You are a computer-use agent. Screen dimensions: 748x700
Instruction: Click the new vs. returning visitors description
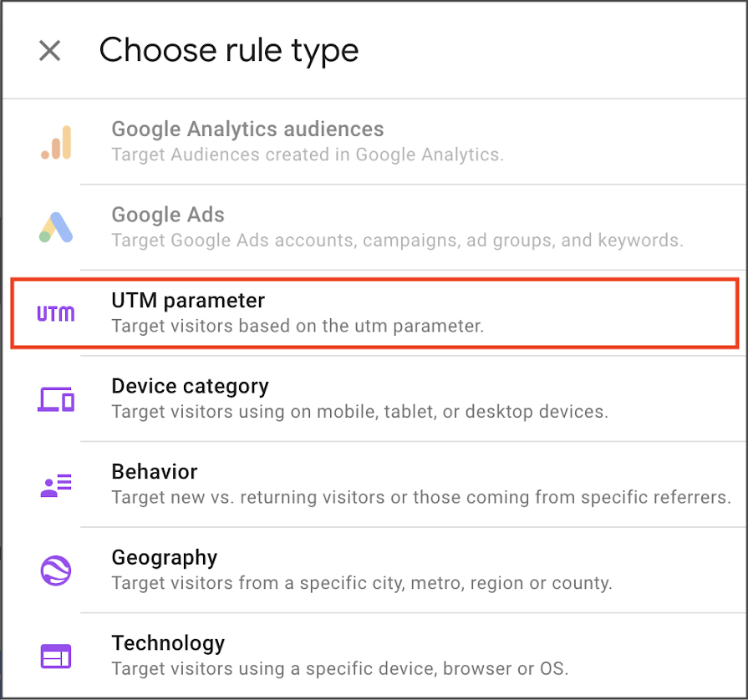click(x=421, y=497)
